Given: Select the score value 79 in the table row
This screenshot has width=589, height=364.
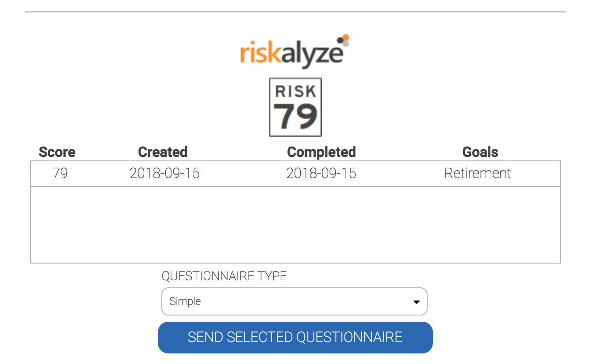Looking at the screenshot, I should (x=60, y=173).
